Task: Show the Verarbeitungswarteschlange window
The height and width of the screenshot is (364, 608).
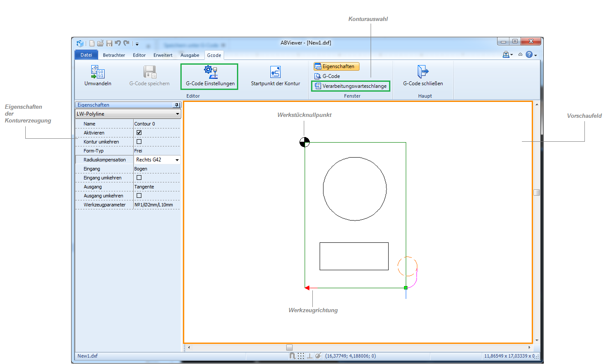Action: [350, 86]
